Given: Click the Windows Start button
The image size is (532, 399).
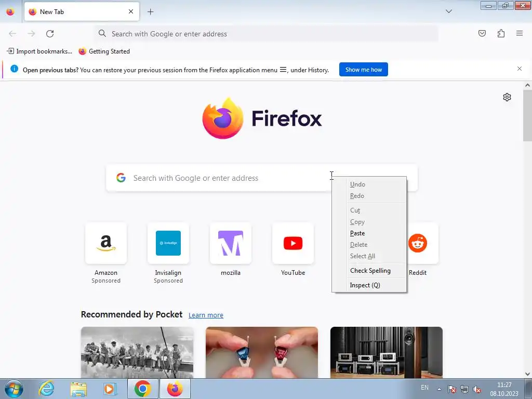Looking at the screenshot, I should click(x=14, y=389).
